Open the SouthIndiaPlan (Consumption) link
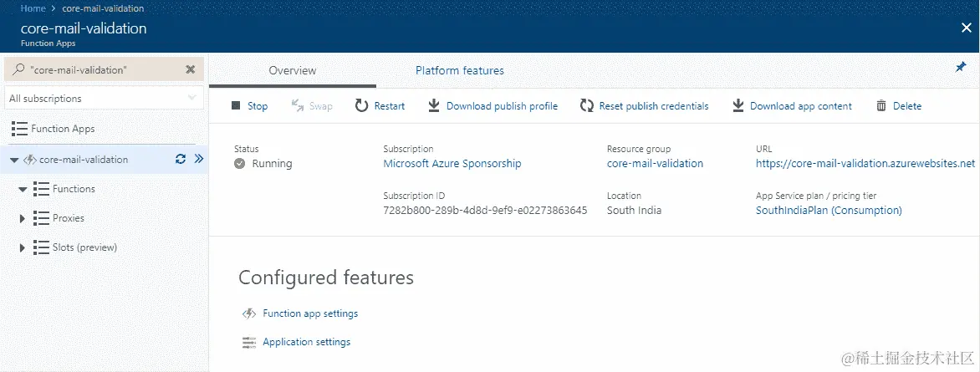Image resolution: width=980 pixels, height=372 pixels. point(829,210)
